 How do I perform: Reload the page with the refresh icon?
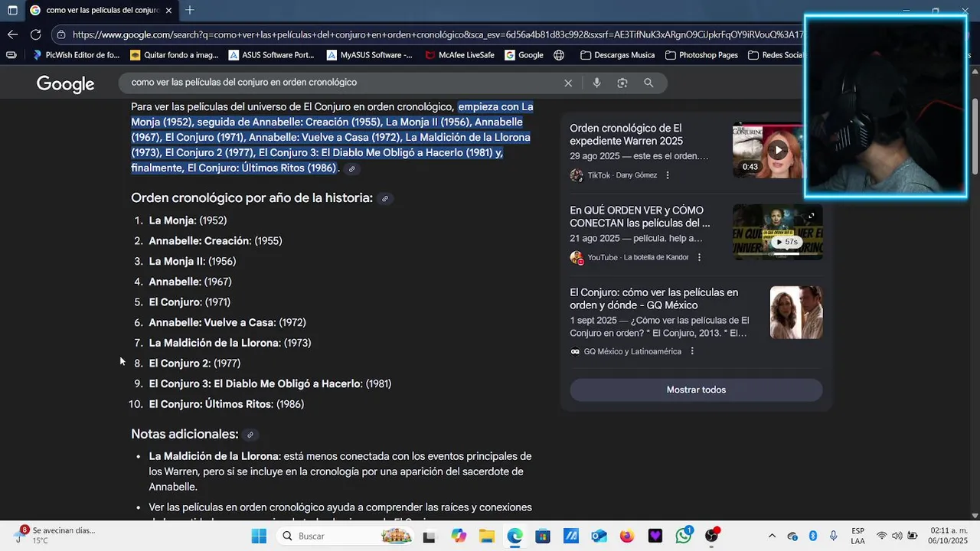pyautogui.click(x=35, y=34)
